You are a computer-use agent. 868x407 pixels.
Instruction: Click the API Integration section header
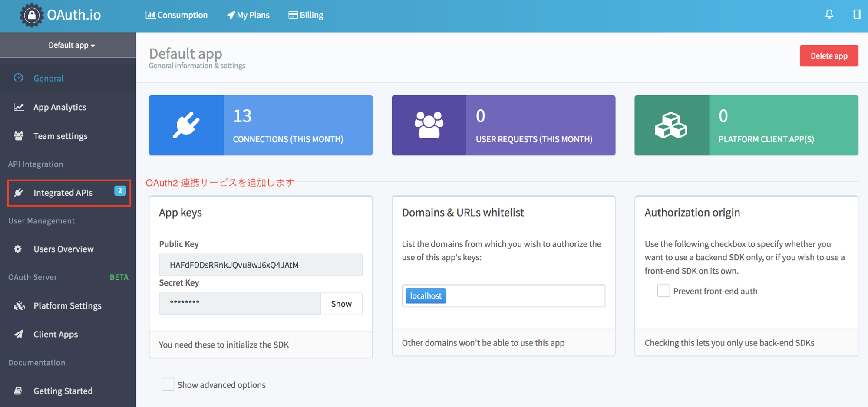[36, 164]
